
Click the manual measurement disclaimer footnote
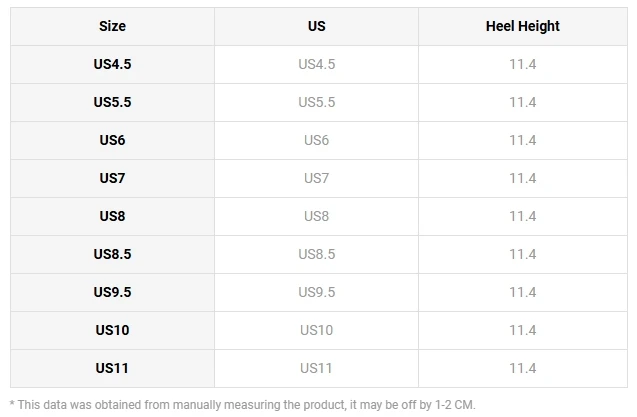(243, 405)
